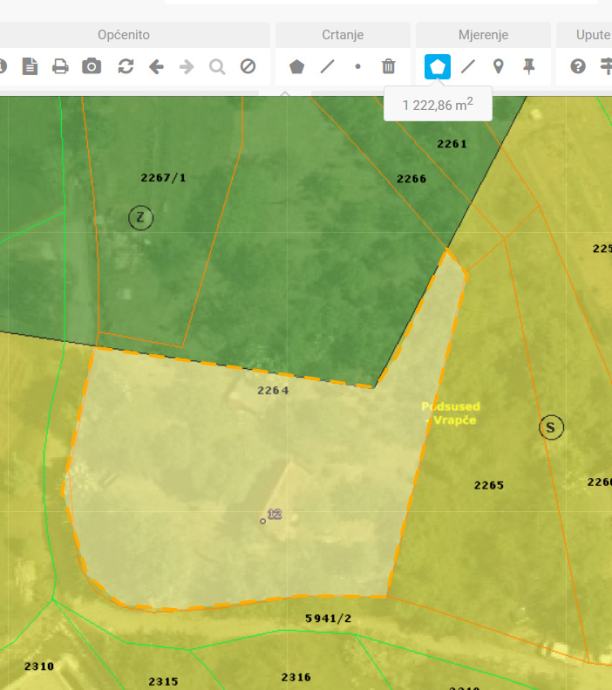612x690 pixels.
Task: Select the location marker pin tool
Action: tap(498, 67)
